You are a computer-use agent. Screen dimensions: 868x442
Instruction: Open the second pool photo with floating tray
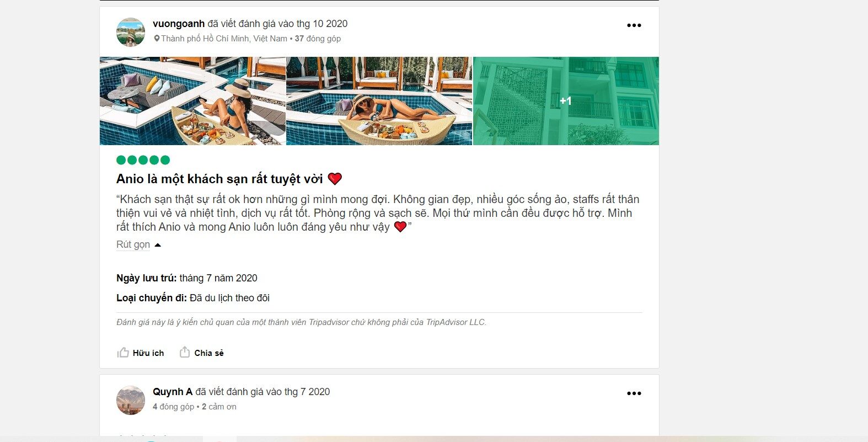pyautogui.click(x=379, y=101)
